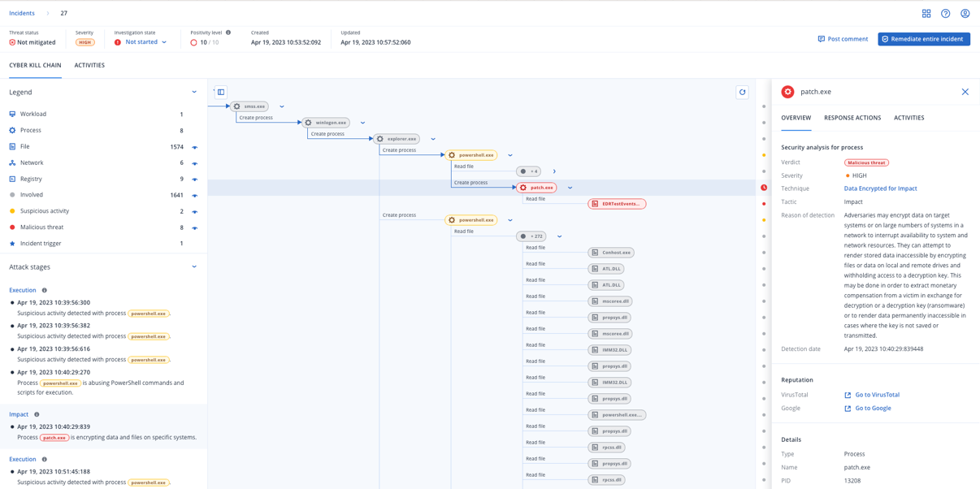Collapse the Legend section
Screen dimensions: 980x489
[194, 92]
